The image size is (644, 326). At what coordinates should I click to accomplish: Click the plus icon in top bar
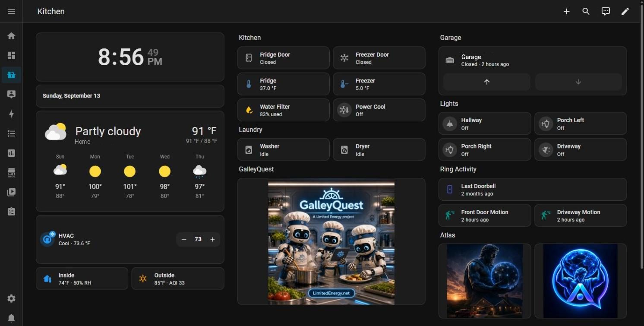pyautogui.click(x=567, y=12)
